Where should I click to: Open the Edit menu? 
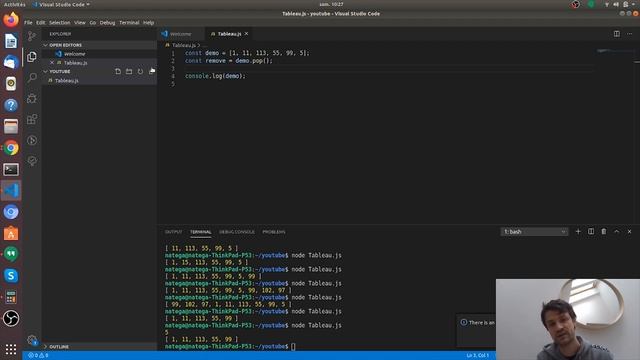tap(40, 23)
